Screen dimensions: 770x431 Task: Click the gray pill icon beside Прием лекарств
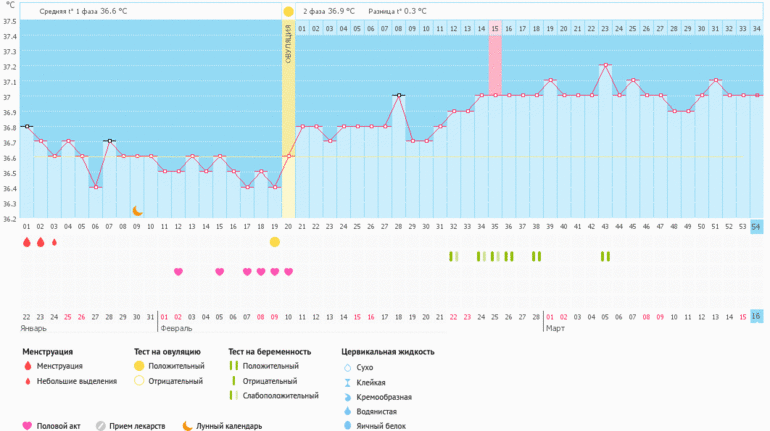102,425
